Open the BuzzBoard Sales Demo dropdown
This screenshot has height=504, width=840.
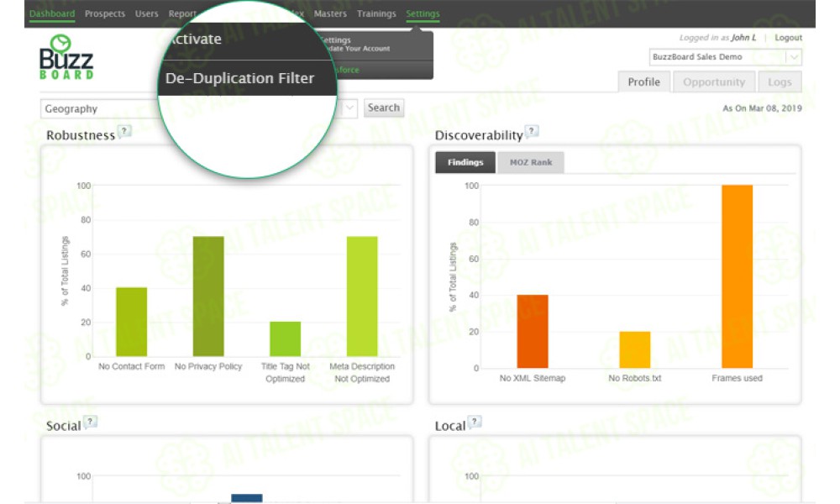(726, 57)
